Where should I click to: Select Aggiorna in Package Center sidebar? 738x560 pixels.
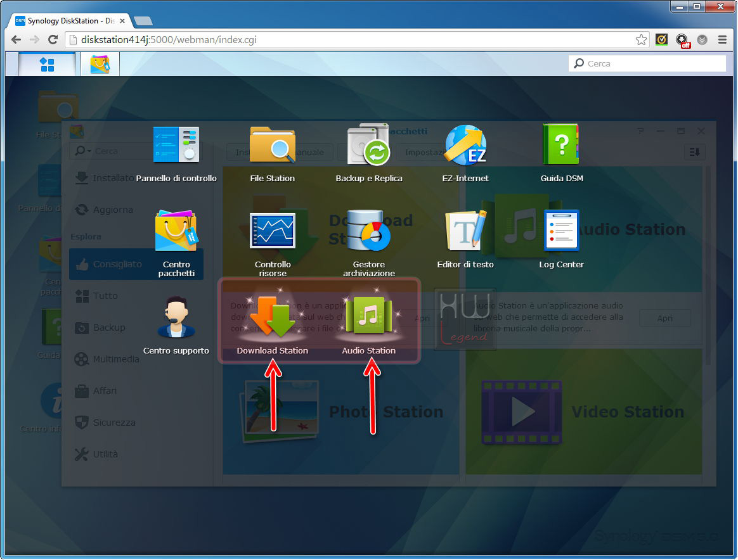coord(104,210)
